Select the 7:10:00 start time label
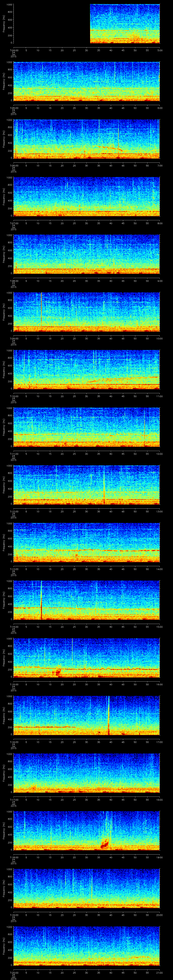Image resolution: width=173 pixels, height=980 pixels. coord(14,396)
